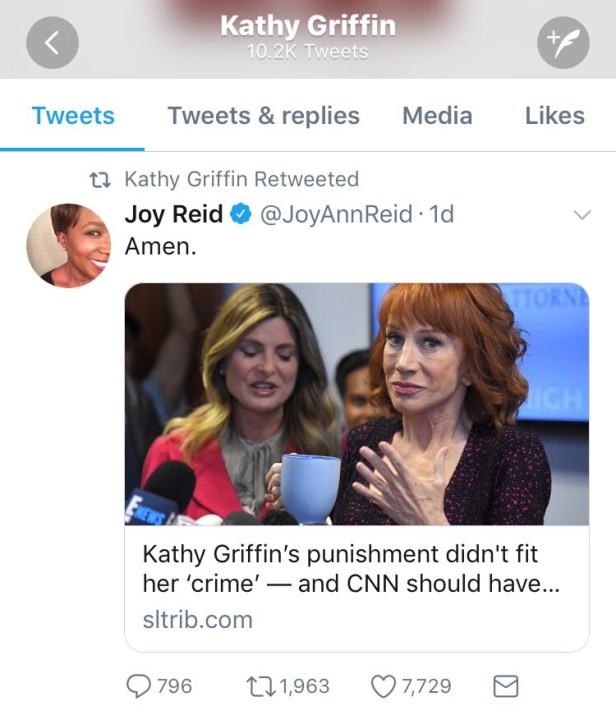Click the 'Kathy Griffin Retweeted' label
The image size is (616, 715).
point(241,180)
